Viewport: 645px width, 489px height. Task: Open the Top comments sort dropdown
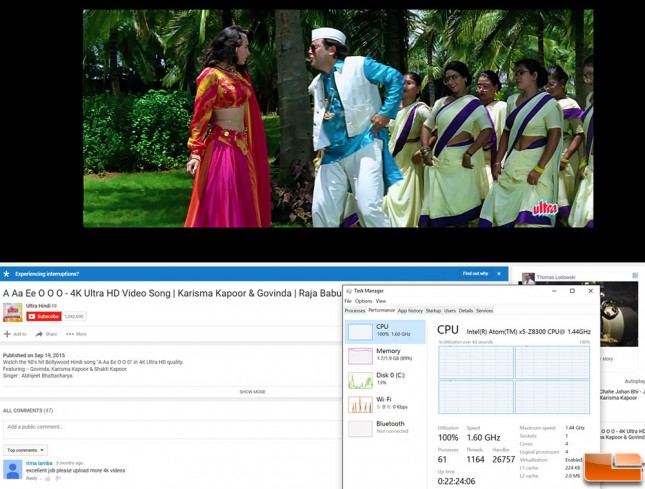(26, 450)
